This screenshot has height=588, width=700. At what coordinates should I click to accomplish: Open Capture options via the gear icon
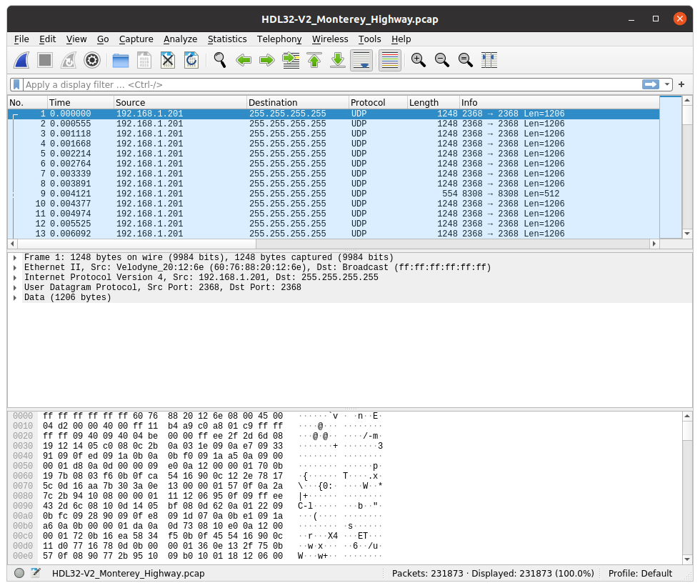click(91, 60)
